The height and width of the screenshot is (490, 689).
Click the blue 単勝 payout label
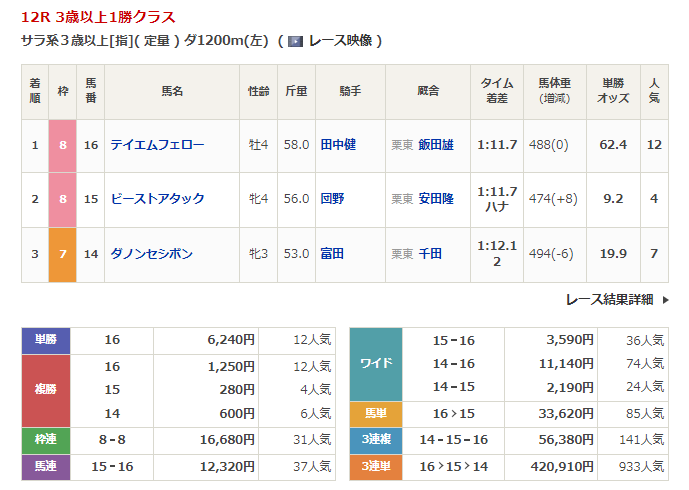(46, 340)
